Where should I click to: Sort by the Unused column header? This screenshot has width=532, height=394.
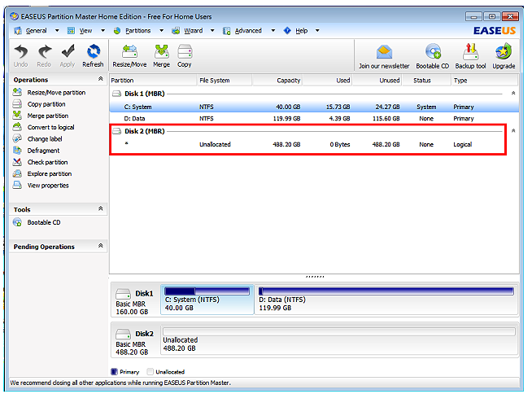[x=377, y=81]
